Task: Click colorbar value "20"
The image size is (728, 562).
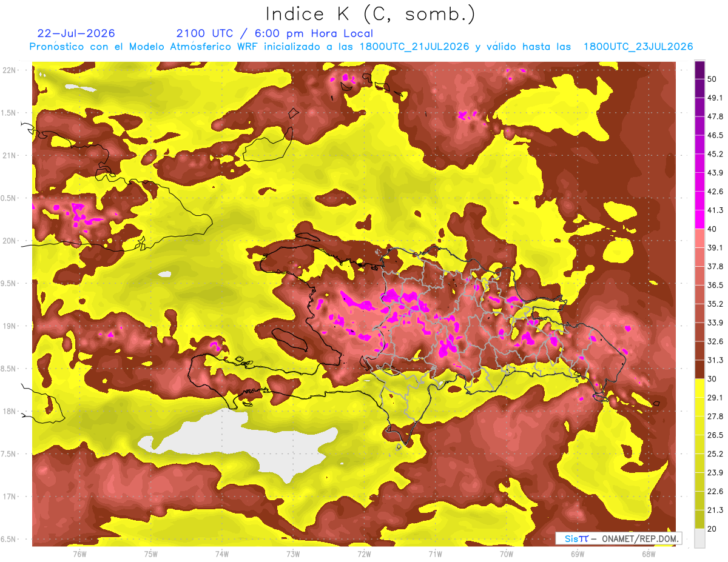Action: [x=712, y=529]
